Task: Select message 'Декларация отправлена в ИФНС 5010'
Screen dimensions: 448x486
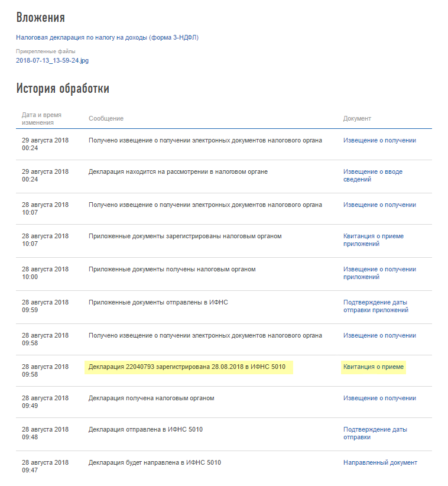Action: [x=145, y=430]
